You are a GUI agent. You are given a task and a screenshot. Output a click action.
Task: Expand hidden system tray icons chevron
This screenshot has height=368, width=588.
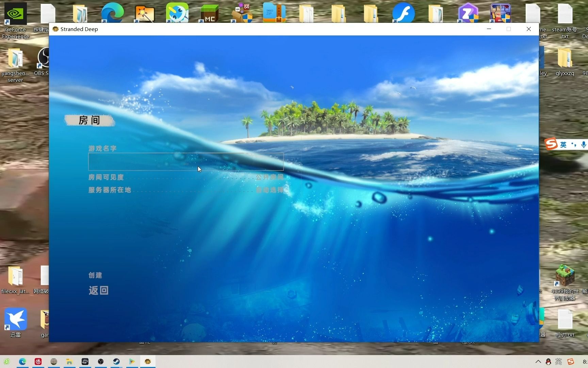[538, 362]
